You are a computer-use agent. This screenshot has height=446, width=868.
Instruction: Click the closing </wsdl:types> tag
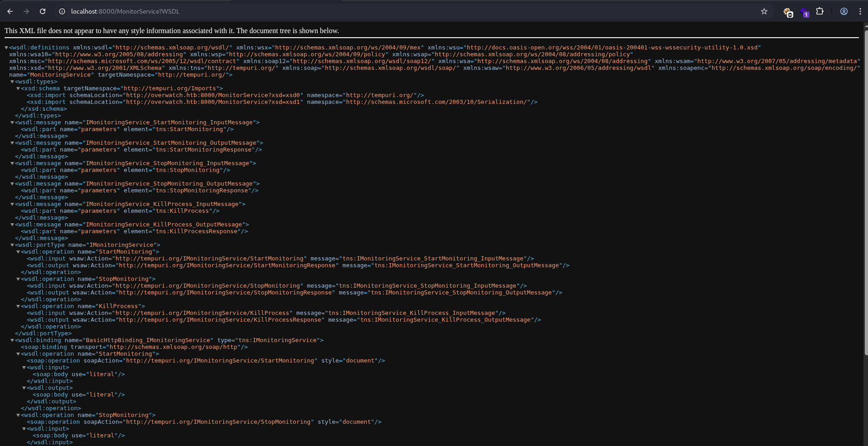(x=38, y=116)
